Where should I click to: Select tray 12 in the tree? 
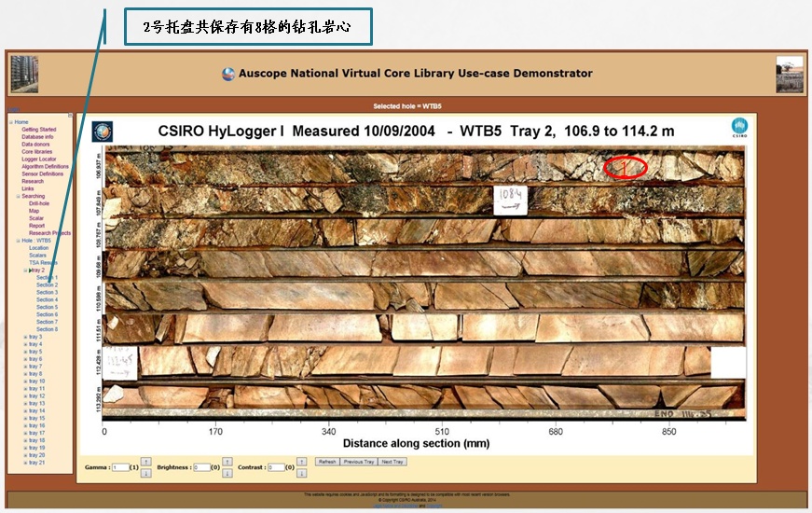pos(36,395)
